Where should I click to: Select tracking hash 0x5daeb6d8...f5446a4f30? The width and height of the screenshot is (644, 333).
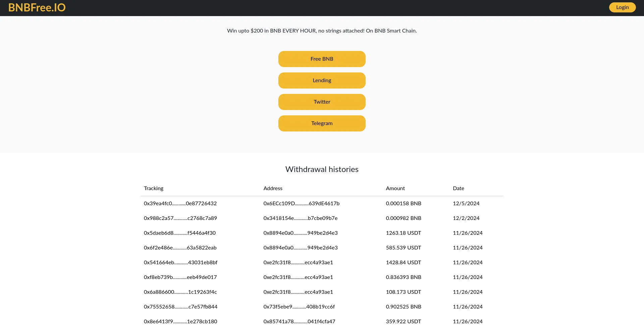pos(180,233)
